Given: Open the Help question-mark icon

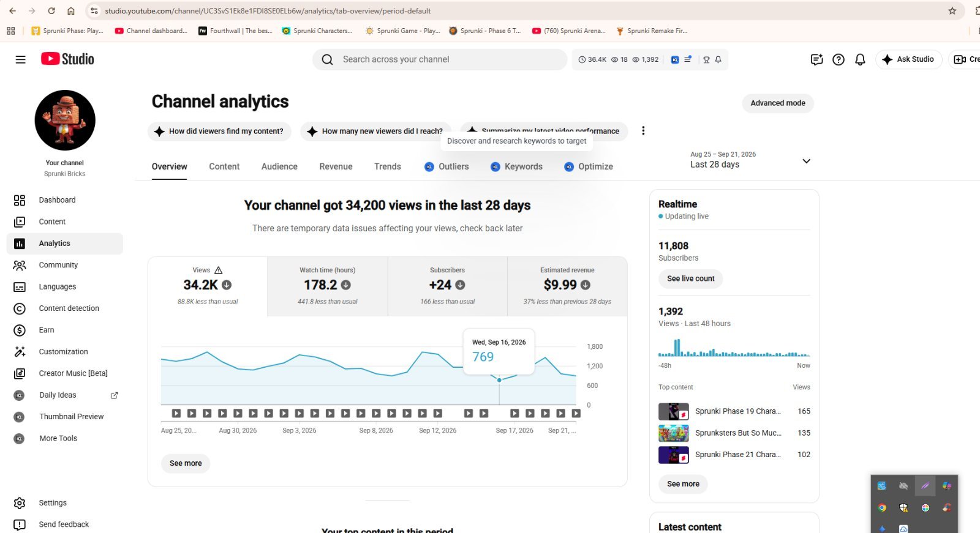Looking at the screenshot, I should pos(839,59).
